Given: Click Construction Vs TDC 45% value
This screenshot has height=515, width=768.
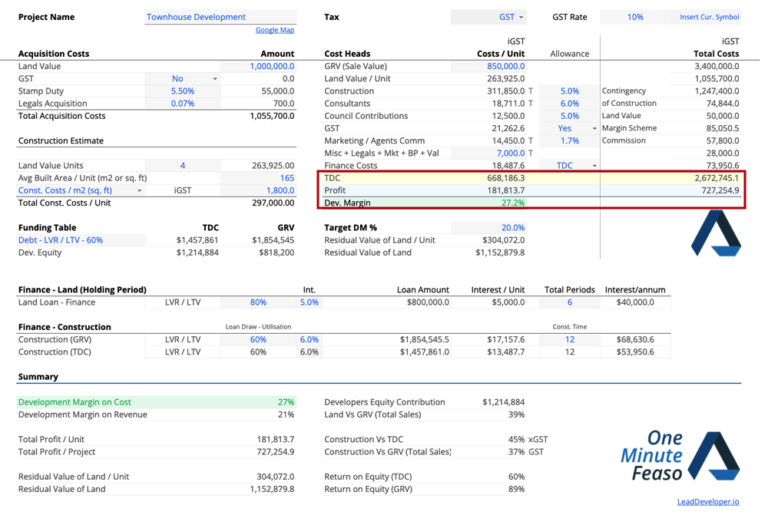Looking at the screenshot, I should 516,440.
